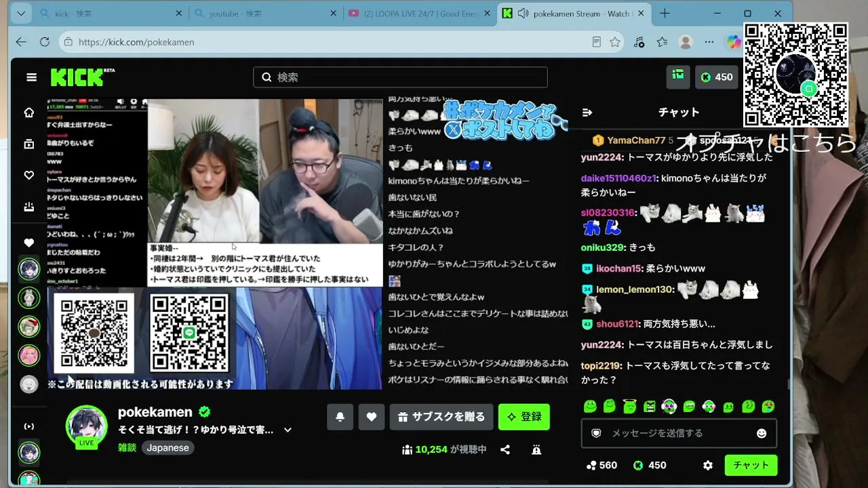The width and height of the screenshot is (868, 488).
Task: Refresh the page in Edge
Action: (x=45, y=42)
